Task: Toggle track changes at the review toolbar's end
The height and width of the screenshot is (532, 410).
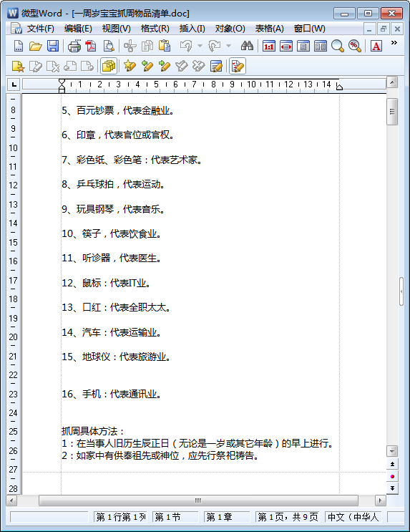Action: [238, 66]
